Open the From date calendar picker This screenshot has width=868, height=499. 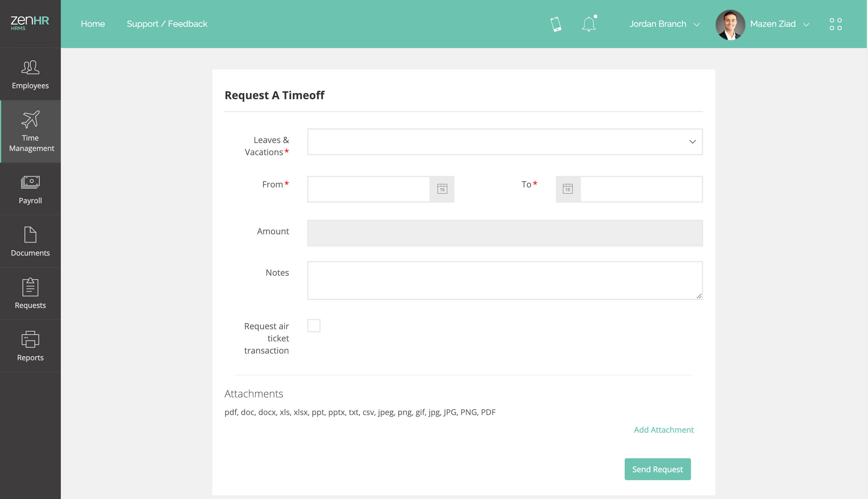tap(442, 189)
